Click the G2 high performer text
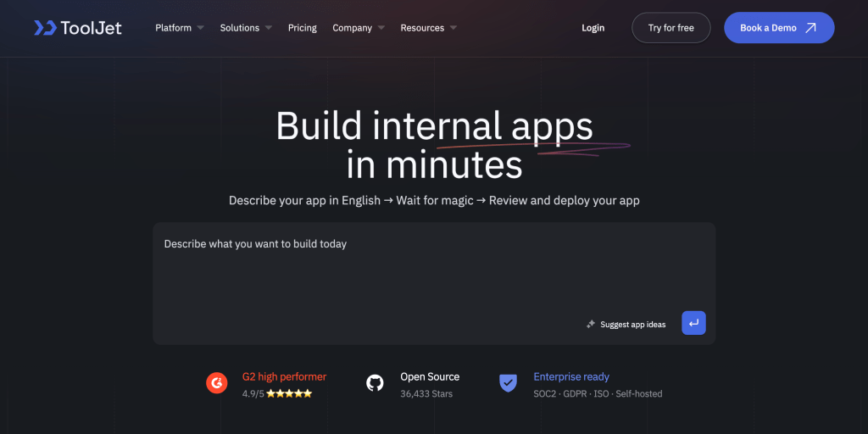 coord(285,377)
